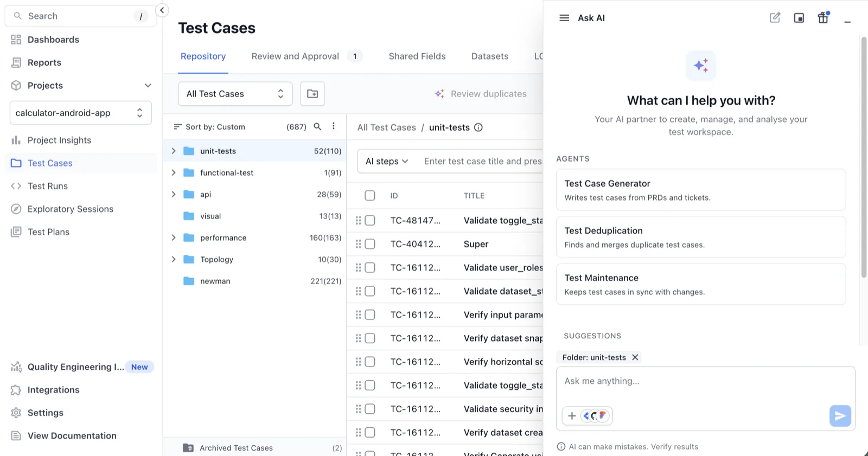Open the AI steps dropdown

pos(386,161)
